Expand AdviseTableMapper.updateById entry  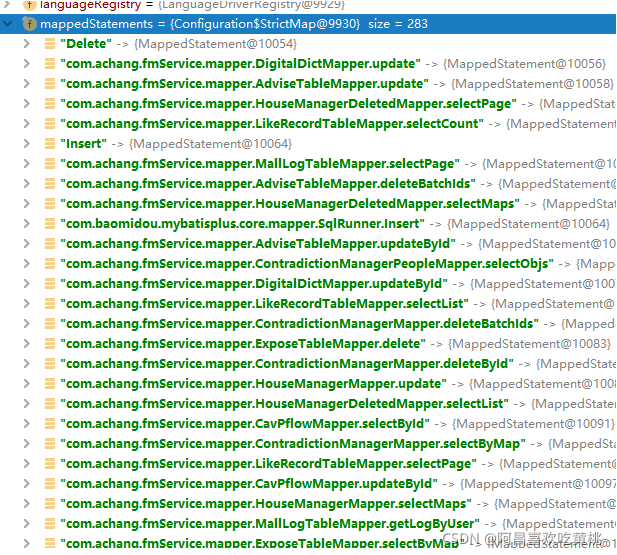tap(27, 244)
